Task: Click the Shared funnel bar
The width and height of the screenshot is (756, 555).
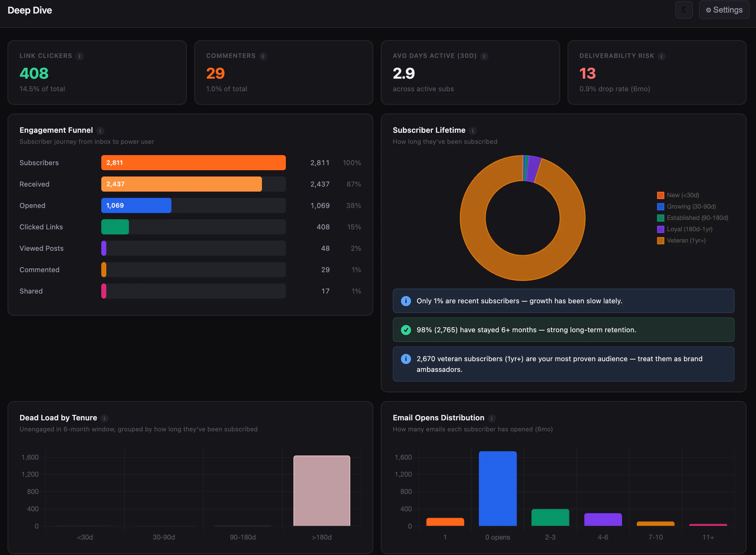Action: click(104, 291)
